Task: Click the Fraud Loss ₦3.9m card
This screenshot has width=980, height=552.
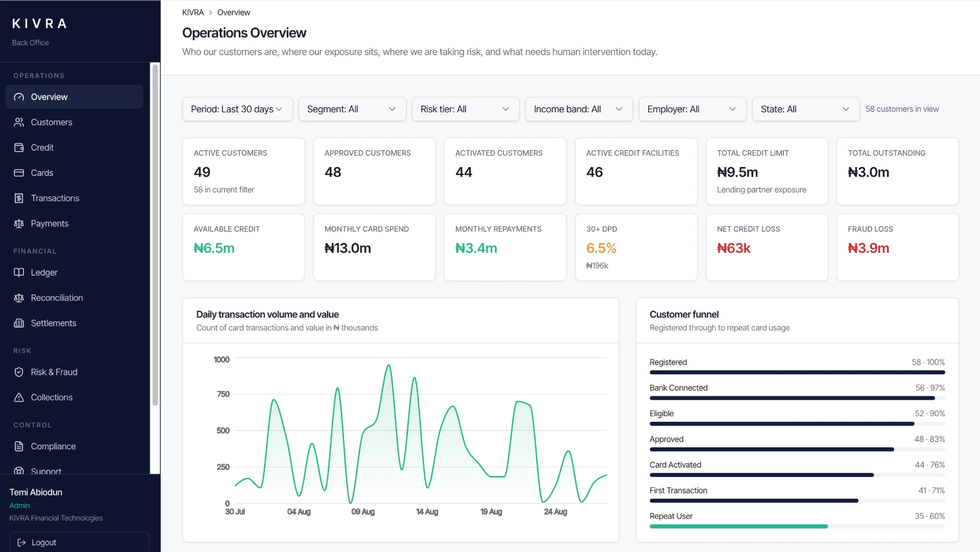Action: pyautogui.click(x=898, y=247)
